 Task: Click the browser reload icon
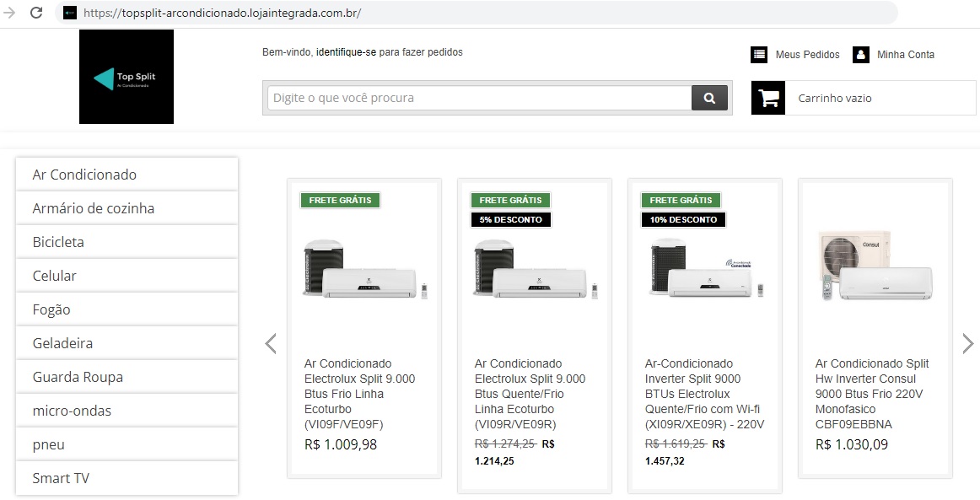(36, 13)
